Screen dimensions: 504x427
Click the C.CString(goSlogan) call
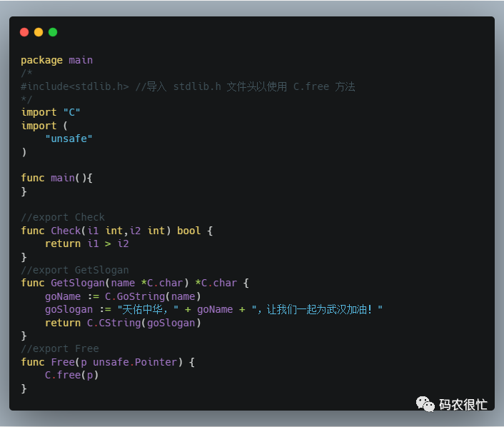[x=144, y=323]
